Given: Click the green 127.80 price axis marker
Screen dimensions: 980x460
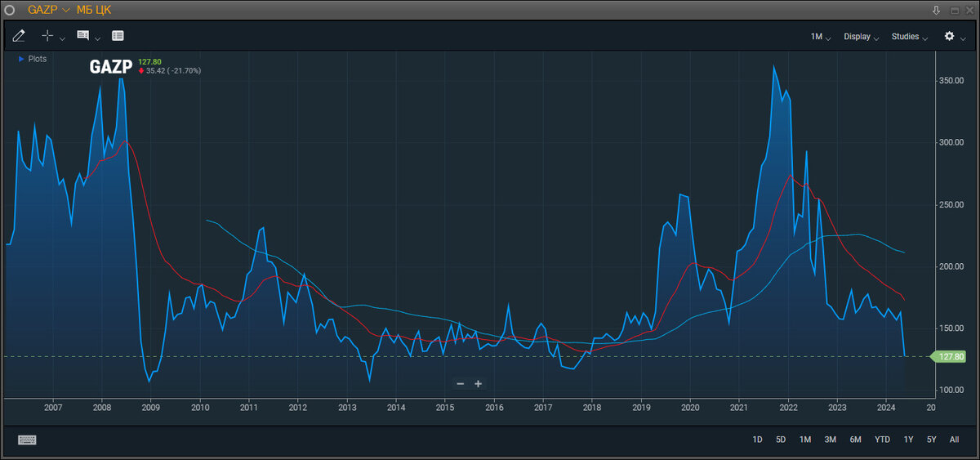Looking at the screenshot, I should pyautogui.click(x=949, y=357).
